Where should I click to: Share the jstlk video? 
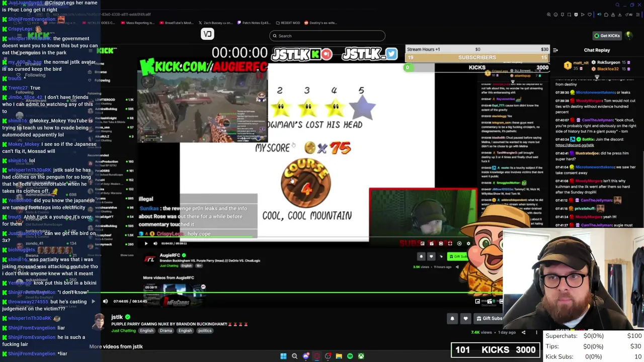coord(523,332)
